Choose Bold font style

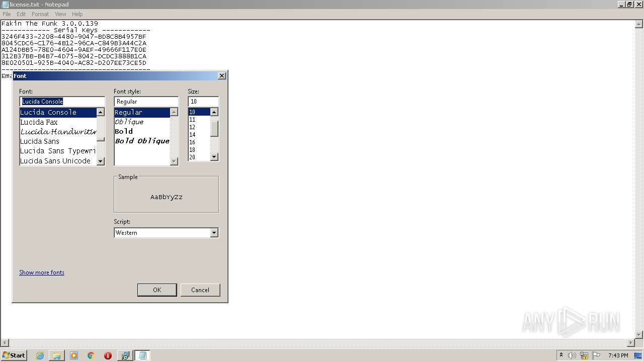142,131
